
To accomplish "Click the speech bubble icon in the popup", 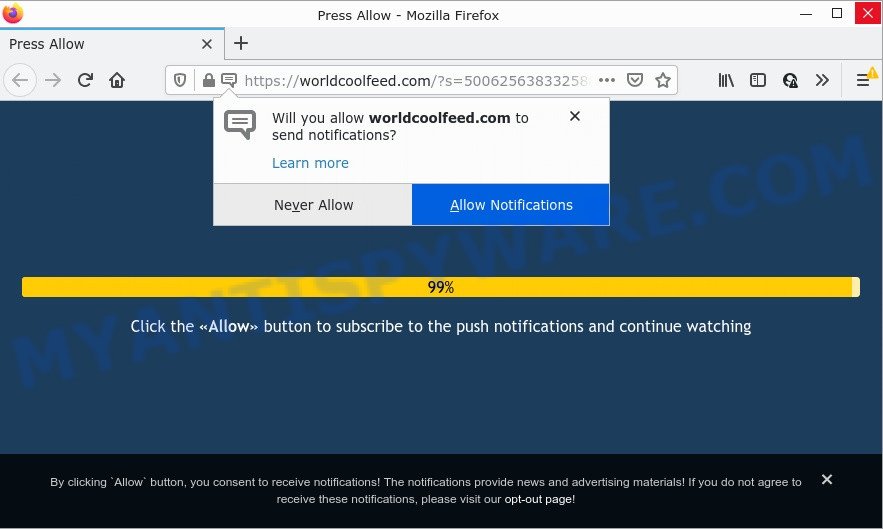I will pos(240,125).
